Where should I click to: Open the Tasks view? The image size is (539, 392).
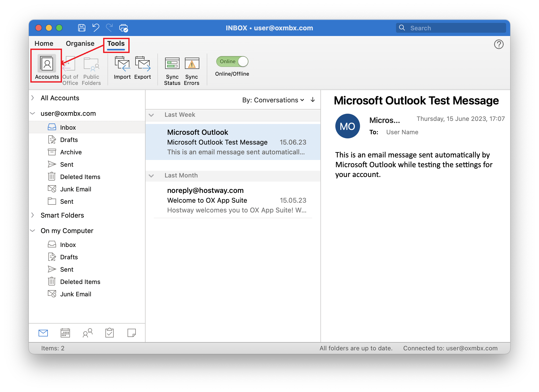[x=109, y=333]
